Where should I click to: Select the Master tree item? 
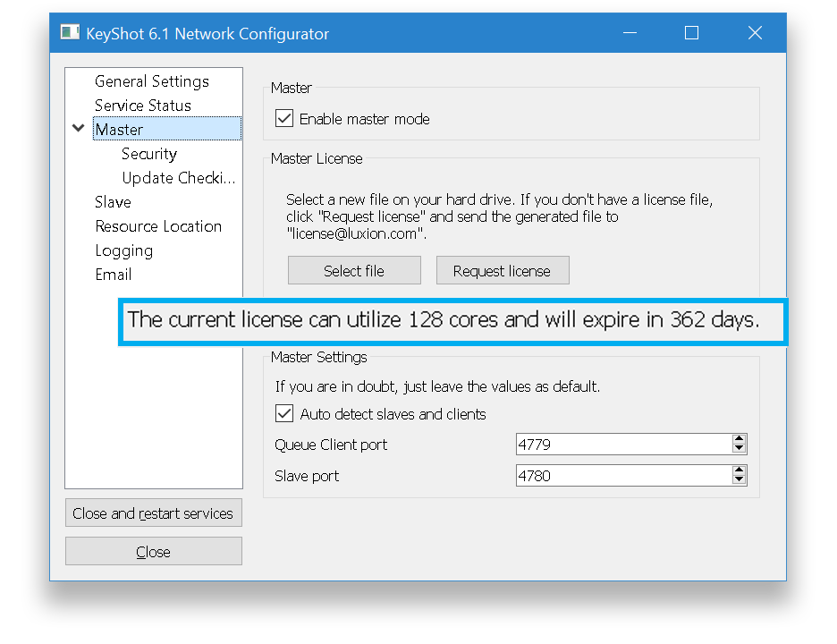pyautogui.click(x=167, y=129)
